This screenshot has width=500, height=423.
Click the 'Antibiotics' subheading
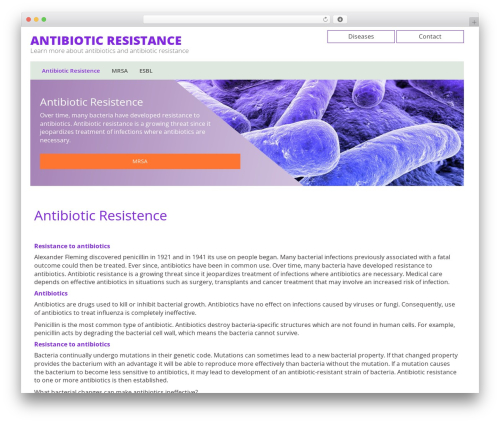point(51,293)
